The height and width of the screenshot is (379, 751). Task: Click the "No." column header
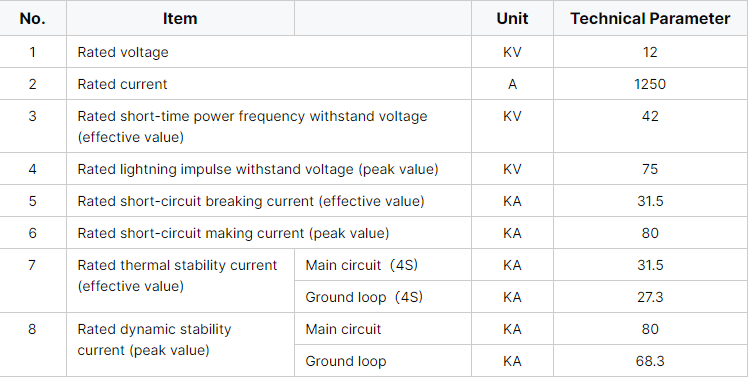click(x=33, y=18)
